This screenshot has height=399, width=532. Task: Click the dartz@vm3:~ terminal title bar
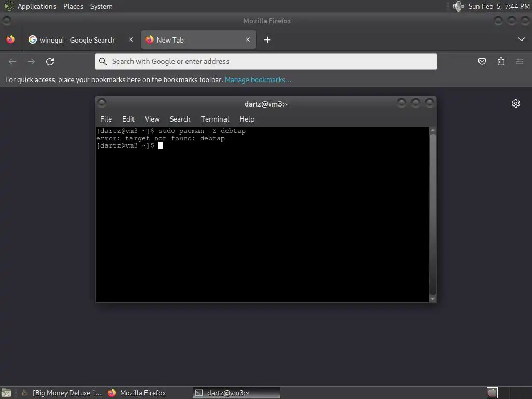pos(266,104)
